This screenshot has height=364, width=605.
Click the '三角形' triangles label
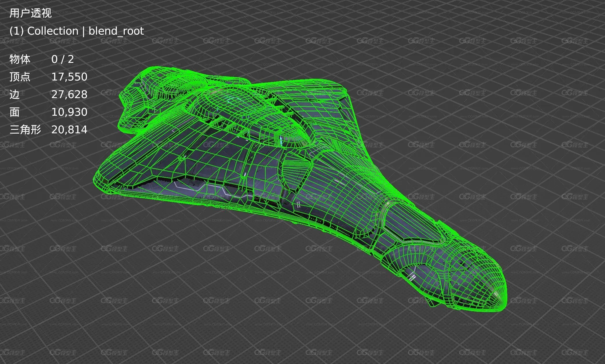tap(25, 130)
